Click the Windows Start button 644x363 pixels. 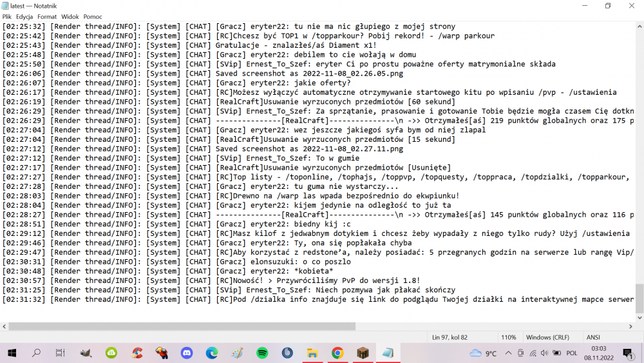tap(12, 353)
